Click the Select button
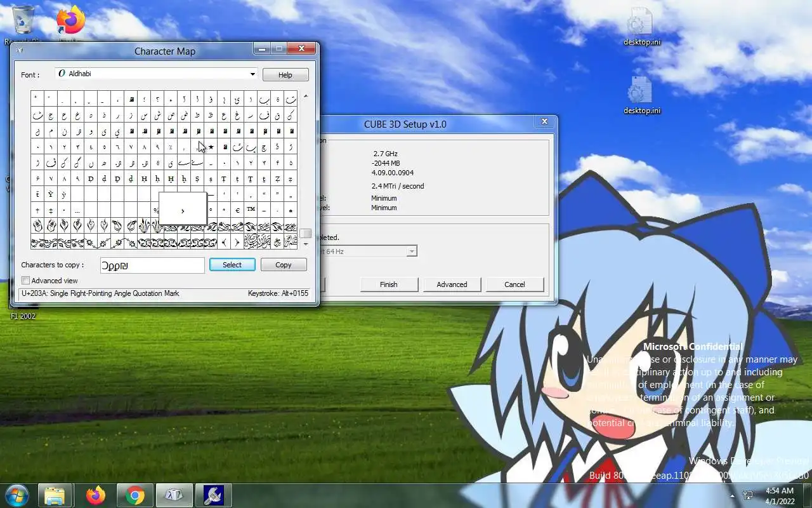Image resolution: width=812 pixels, height=508 pixels. click(x=232, y=265)
